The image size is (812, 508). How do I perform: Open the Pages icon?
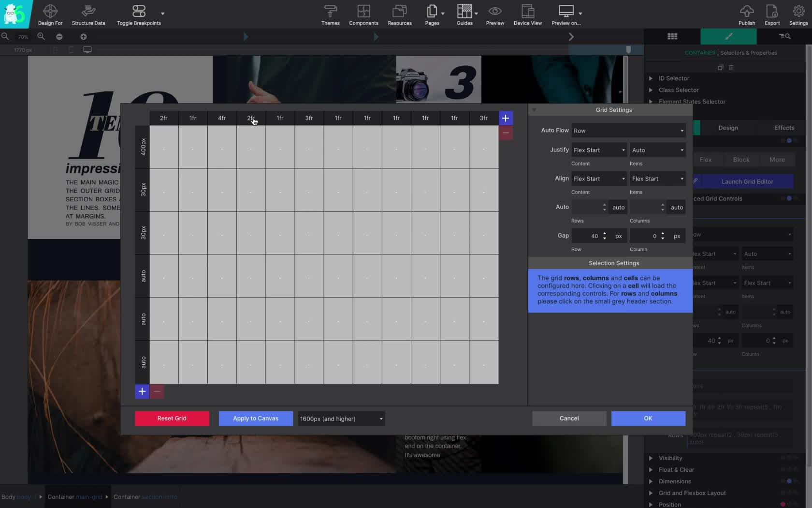tap(432, 11)
